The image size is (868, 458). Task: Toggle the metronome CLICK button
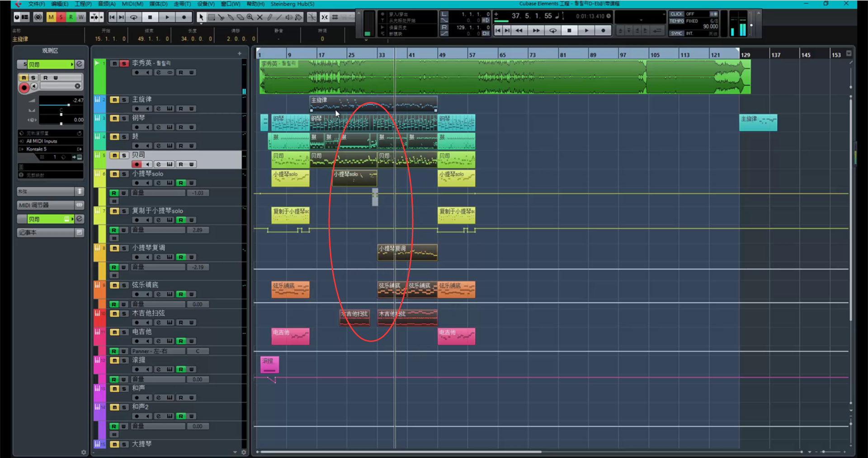[676, 14]
